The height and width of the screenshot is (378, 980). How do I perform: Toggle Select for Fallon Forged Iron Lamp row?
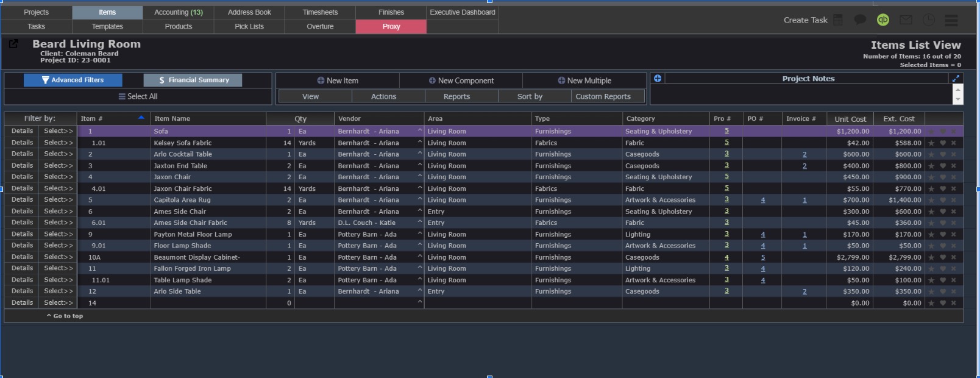(58, 268)
